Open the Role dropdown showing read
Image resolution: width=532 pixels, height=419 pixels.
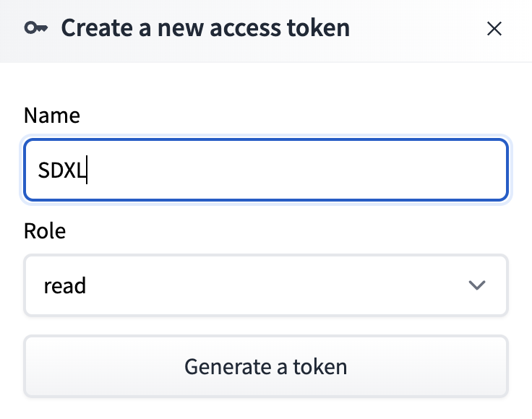(x=266, y=285)
